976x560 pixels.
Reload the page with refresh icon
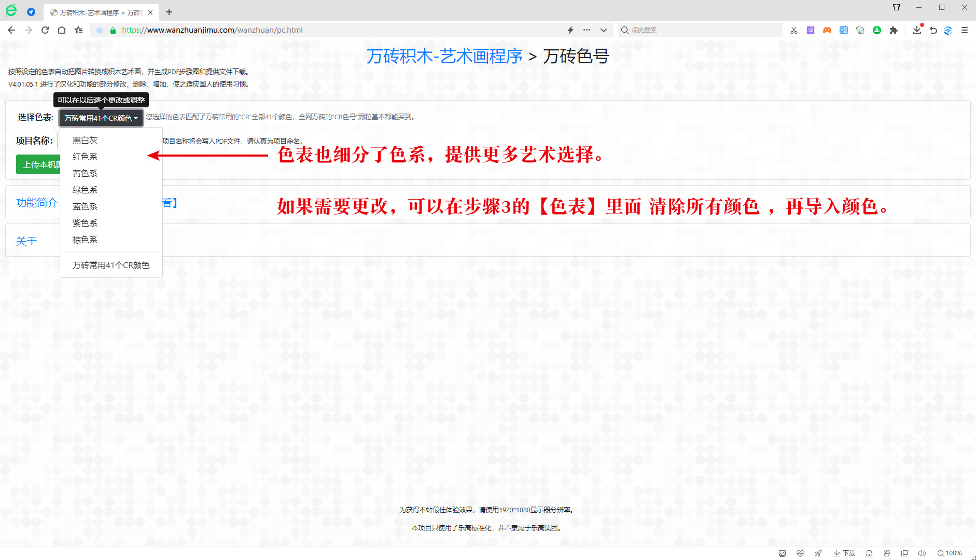(x=45, y=30)
